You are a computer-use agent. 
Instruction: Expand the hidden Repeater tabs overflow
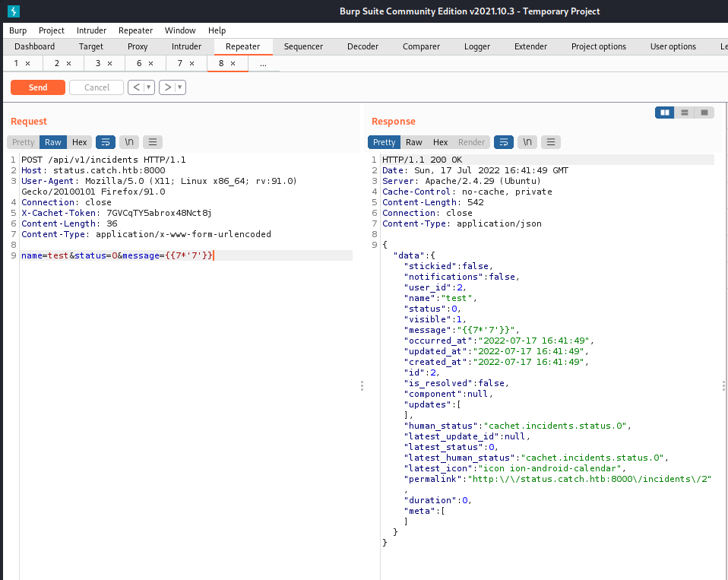(x=263, y=63)
